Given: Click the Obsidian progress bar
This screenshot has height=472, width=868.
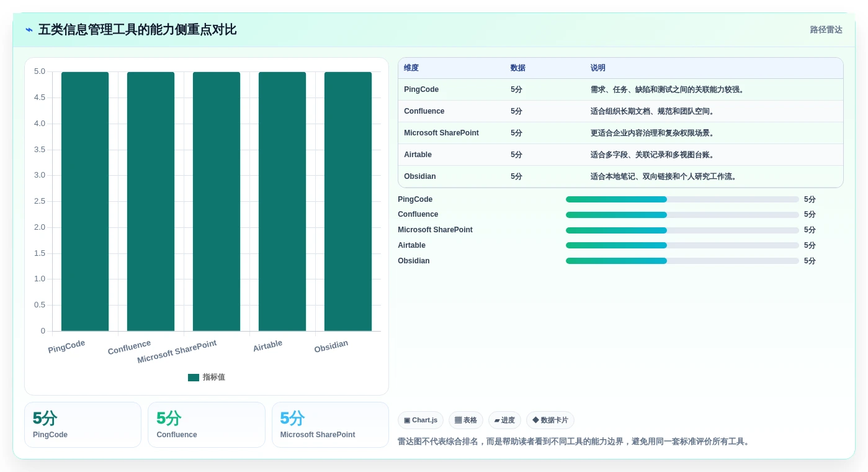Looking at the screenshot, I should pyautogui.click(x=682, y=261).
